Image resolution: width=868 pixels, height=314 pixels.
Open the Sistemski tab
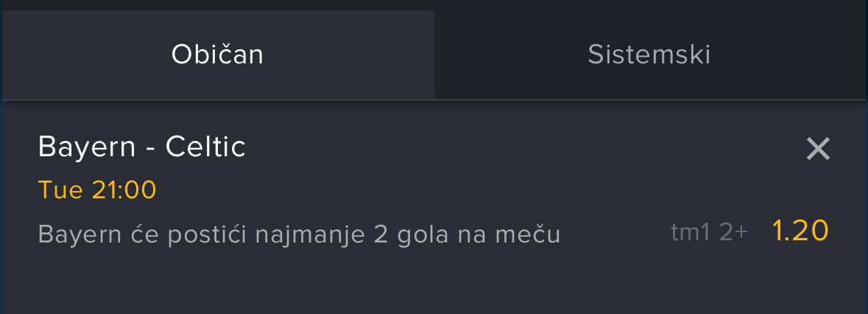point(649,55)
